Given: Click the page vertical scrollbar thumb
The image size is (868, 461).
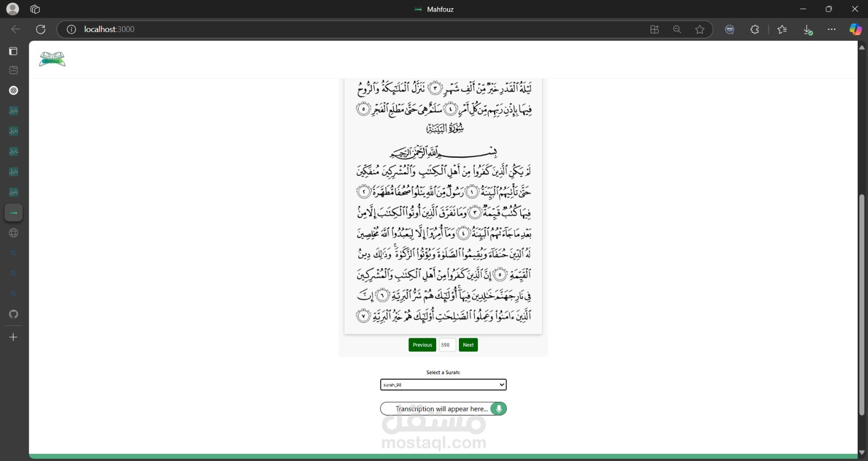Looking at the screenshot, I should 862,305.
